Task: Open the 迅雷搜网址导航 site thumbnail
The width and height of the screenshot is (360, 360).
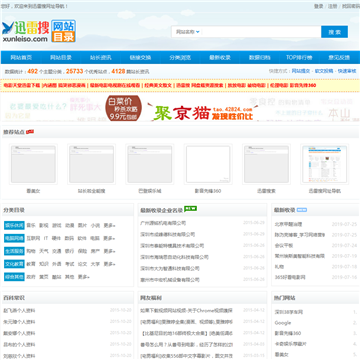Action: pyautogui.click(x=324, y=164)
